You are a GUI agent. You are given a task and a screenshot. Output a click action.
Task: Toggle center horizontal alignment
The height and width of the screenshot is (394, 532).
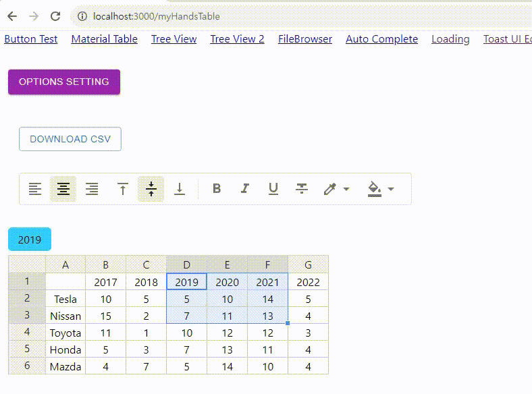(63, 189)
